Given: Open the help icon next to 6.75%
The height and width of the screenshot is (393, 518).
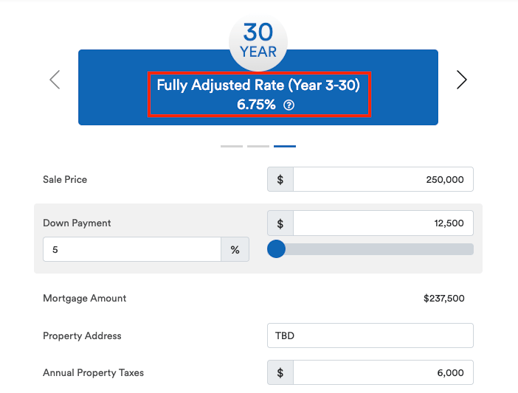Looking at the screenshot, I should tap(289, 105).
